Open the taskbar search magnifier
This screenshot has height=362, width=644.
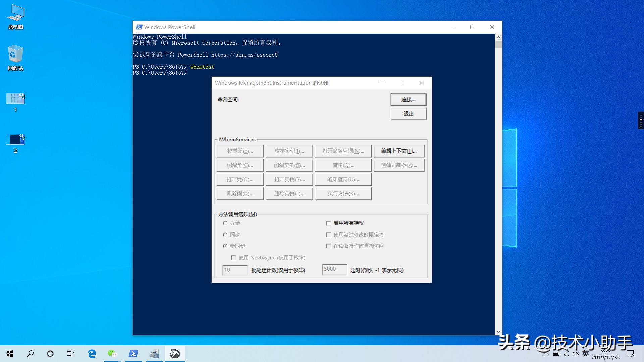(x=30, y=354)
